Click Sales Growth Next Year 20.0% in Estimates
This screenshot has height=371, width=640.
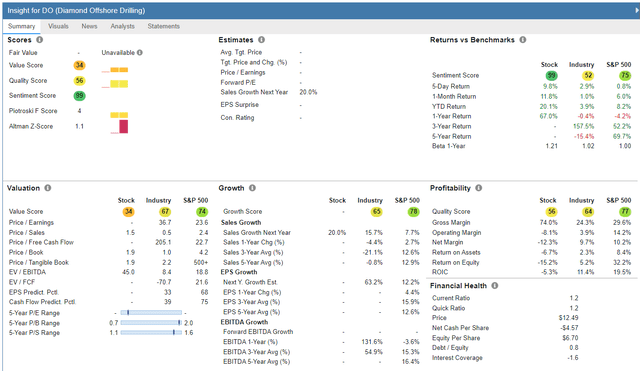pyautogui.click(x=308, y=92)
